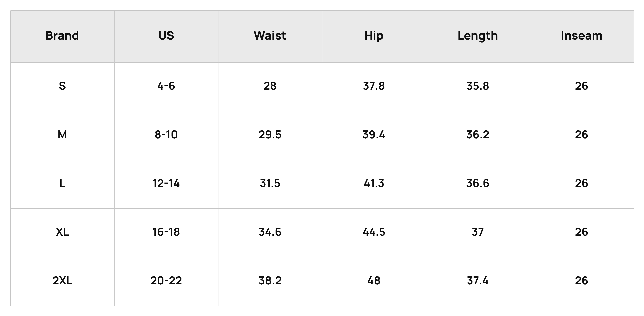Click the Length column header
The width and height of the screenshot is (644, 316).
tap(478, 36)
